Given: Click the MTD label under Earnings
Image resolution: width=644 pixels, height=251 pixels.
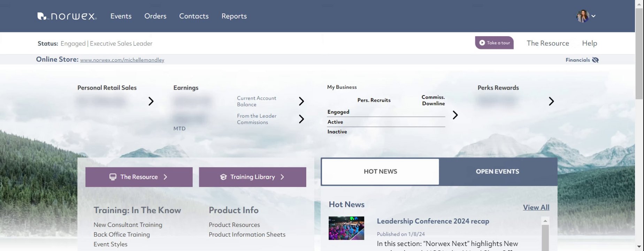Looking at the screenshot, I should (x=179, y=129).
